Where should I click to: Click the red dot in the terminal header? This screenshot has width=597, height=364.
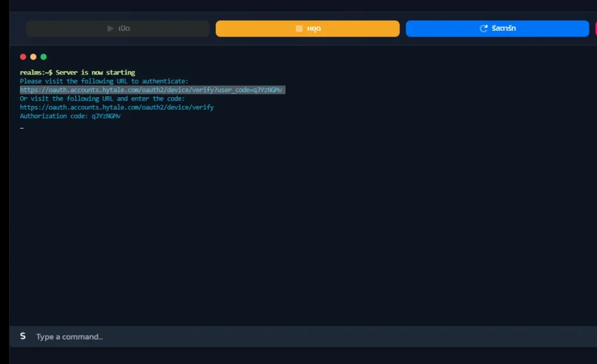23,56
